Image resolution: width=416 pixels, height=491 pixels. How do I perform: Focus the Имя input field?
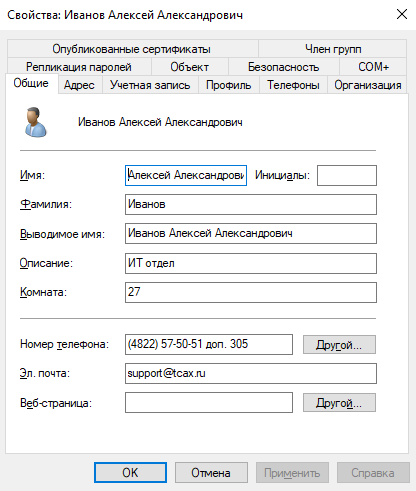tap(186, 175)
